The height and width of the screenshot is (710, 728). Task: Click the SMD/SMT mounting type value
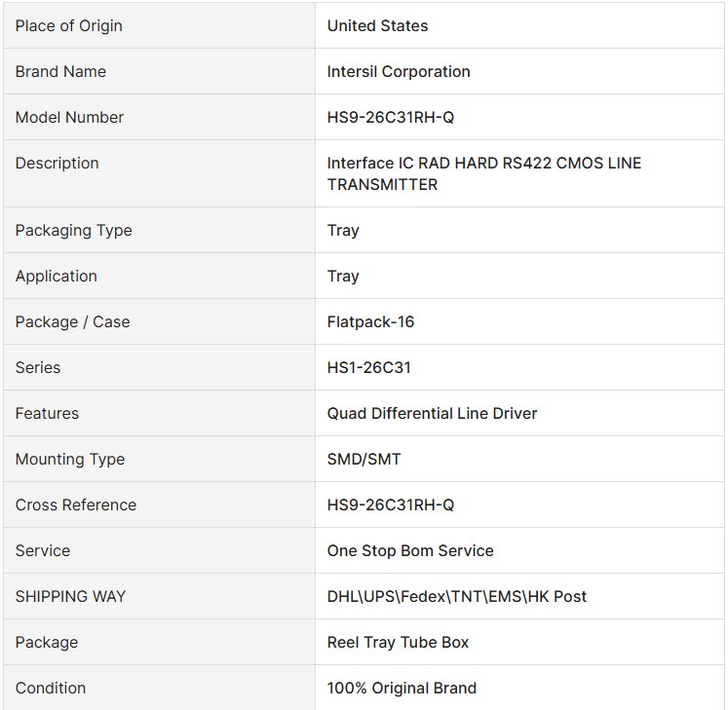point(364,460)
